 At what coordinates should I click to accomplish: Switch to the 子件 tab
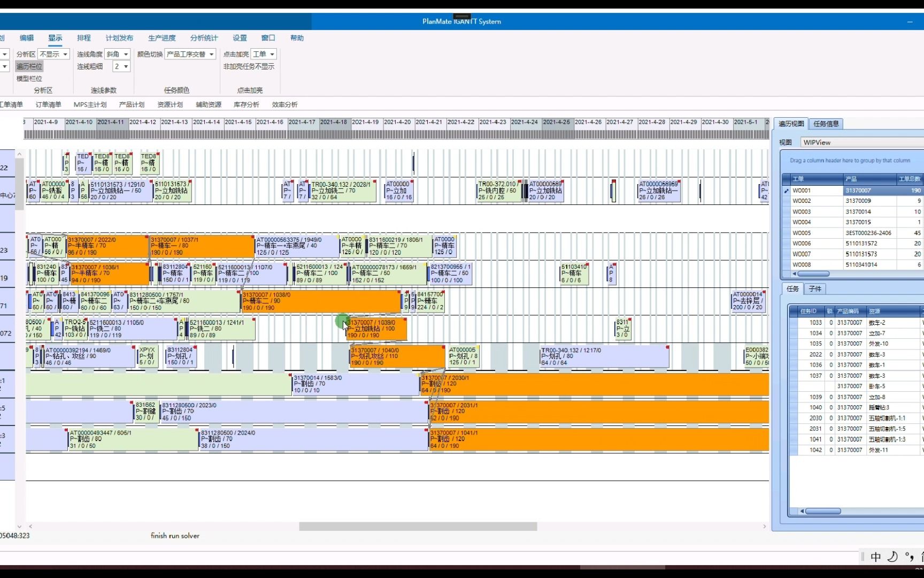815,288
